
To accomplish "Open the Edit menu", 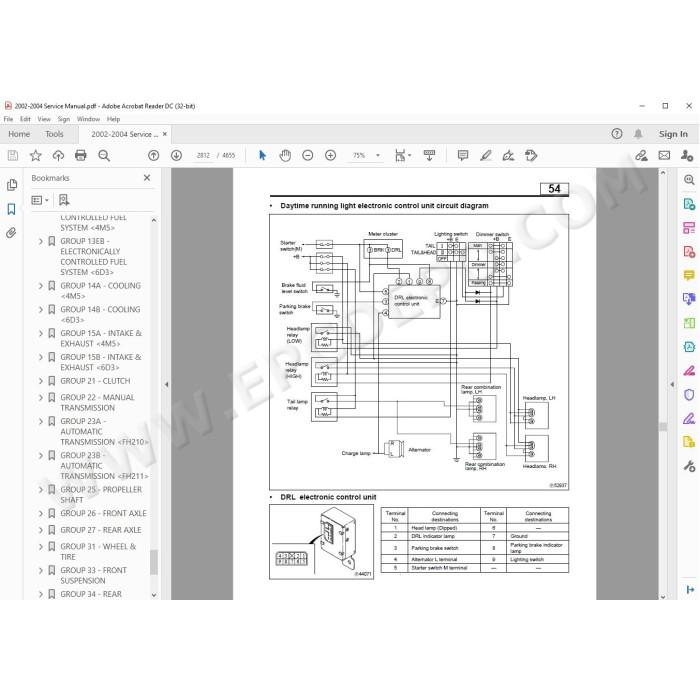I will (x=25, y=119).
